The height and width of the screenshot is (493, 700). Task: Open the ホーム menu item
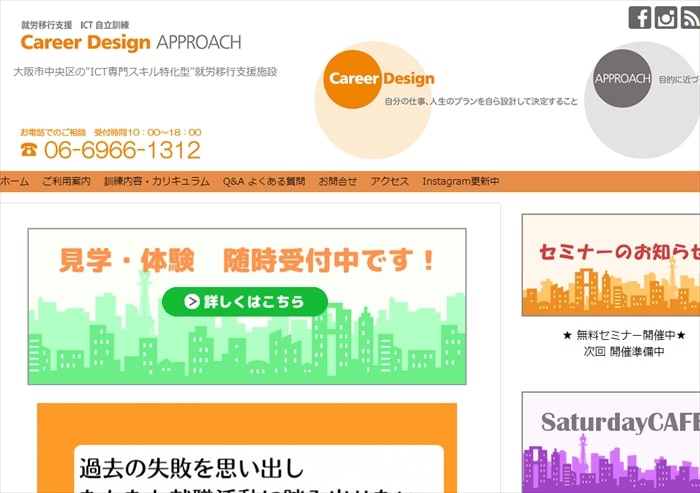14,181
